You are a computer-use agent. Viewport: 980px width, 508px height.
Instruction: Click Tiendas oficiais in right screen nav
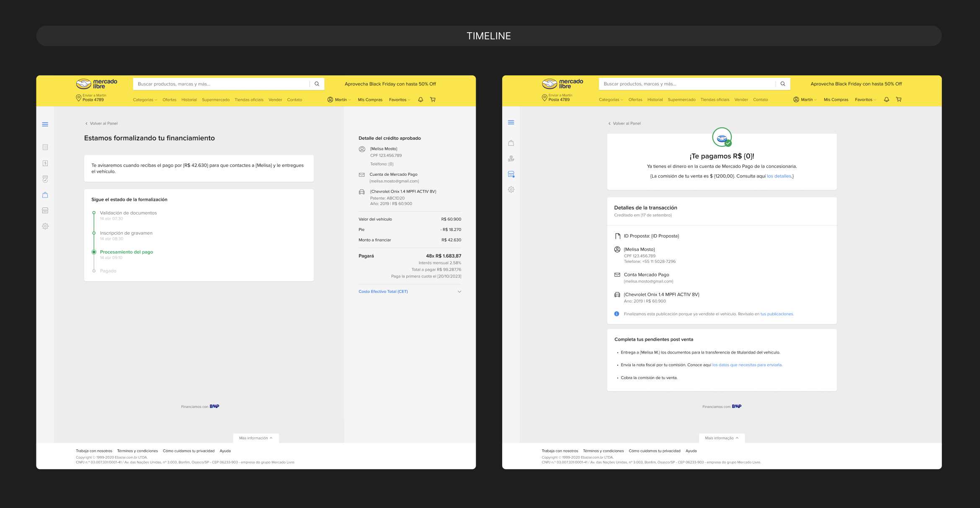[715, 100]
